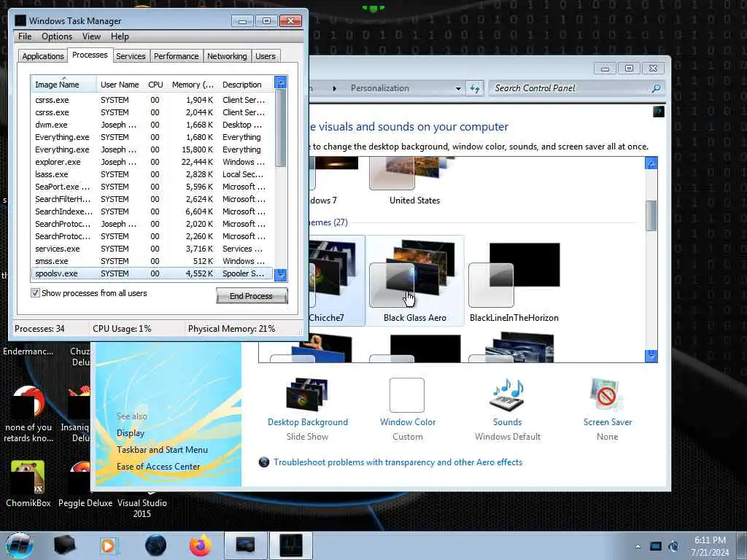The width and height of the screenshot is (747, 560).
Task: Open the dark globe browser taskbar icon
Action: pos(155,545)
